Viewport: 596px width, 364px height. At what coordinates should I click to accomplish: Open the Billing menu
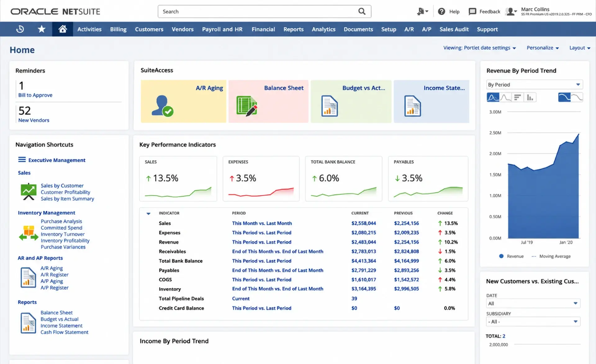pos(118,29)
